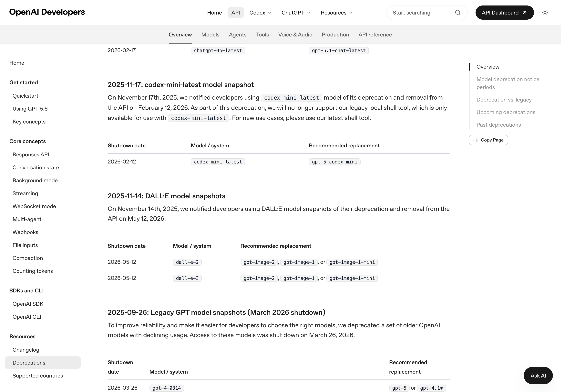Click the codex-mini-latest model snapshot heading
The height and width of the screenshot is (392, 565).
coord(181,85)
